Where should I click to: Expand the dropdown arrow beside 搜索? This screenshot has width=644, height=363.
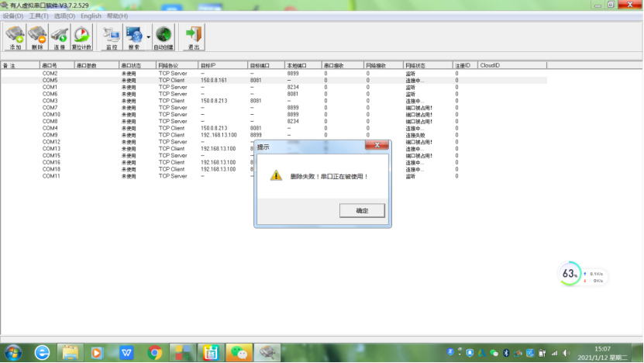[x=148, y=36]
